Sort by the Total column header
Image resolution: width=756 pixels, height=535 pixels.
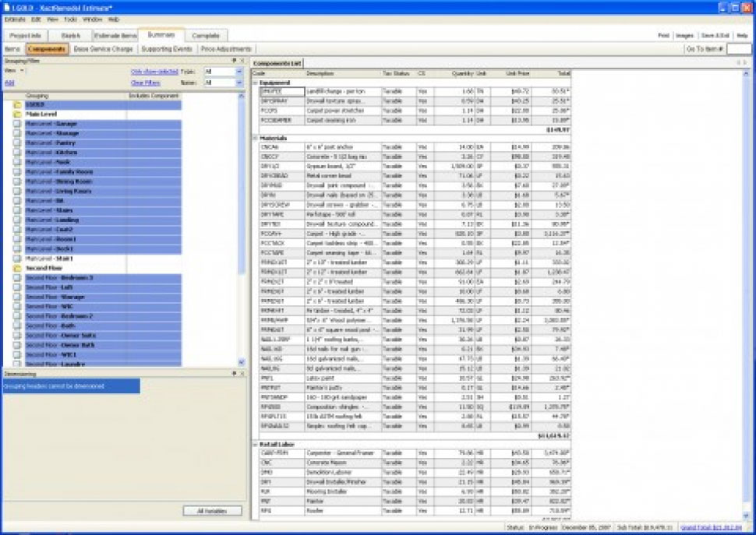pos(551,74)
